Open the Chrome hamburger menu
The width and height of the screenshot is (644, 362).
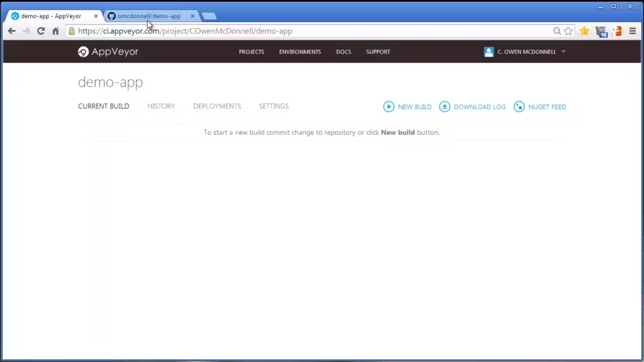[x=633, y=31]
